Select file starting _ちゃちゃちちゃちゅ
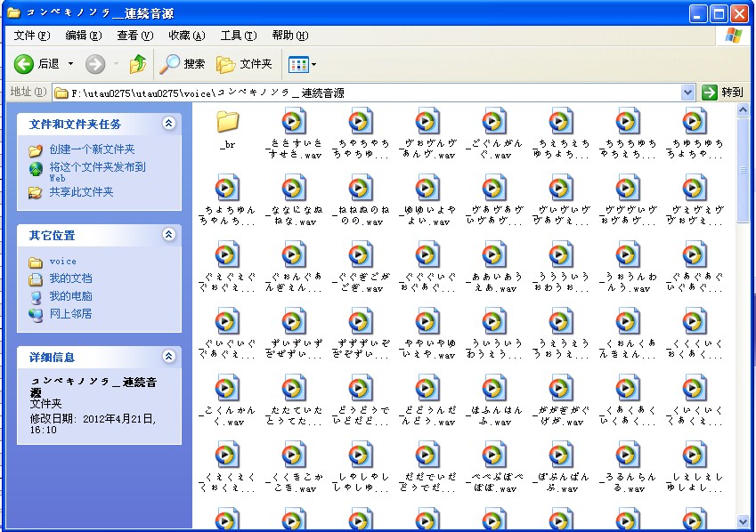This screenshot has height=532, width=756. [x=362, y=133]
